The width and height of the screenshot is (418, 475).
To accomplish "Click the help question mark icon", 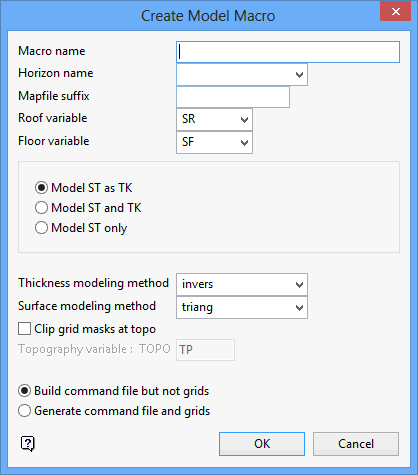I will tap(28, 444).
